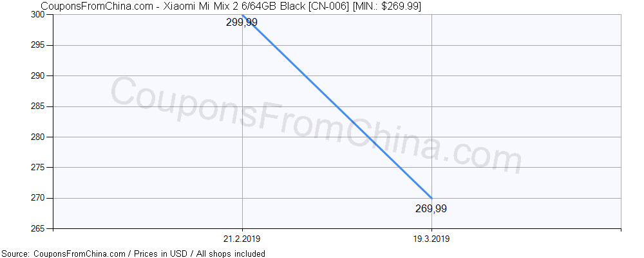This screenshot has height=258, width=644.
Task: Select the line's ending data point at bottom
Action: tap(431, 198)
